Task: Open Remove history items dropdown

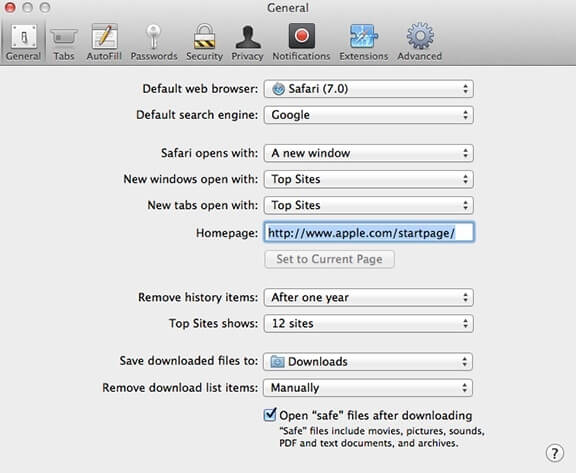Action: click(x=368, y=297)
